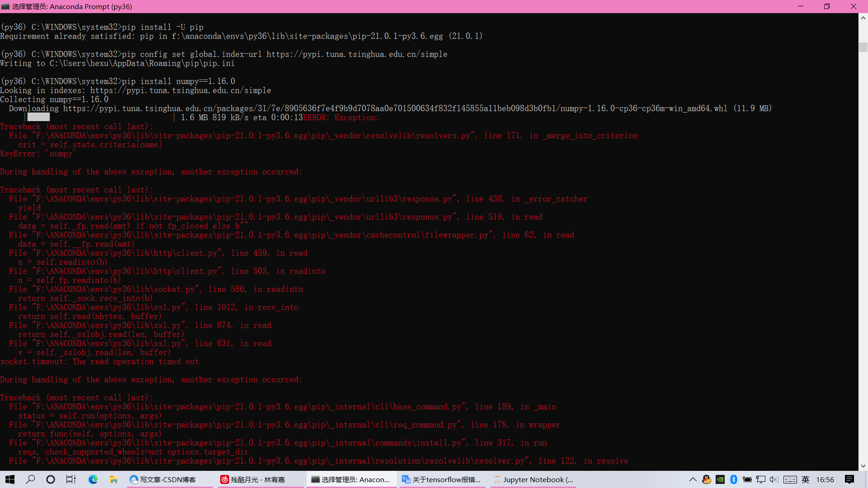Click the clock to open the calendar

tap(825, 479)
